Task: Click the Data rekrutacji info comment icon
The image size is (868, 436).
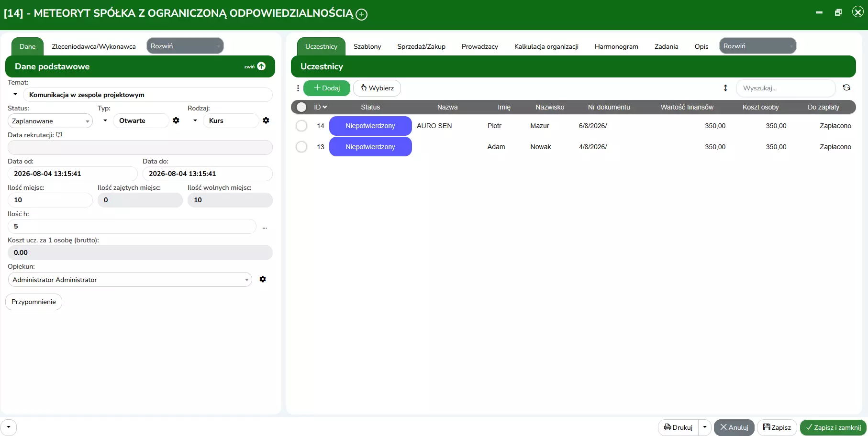Action: pyautogui.click(x=59, y=135)
